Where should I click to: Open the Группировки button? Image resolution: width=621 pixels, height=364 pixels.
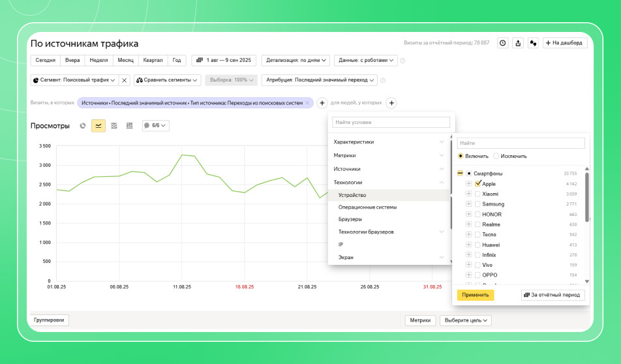[49, 320]
